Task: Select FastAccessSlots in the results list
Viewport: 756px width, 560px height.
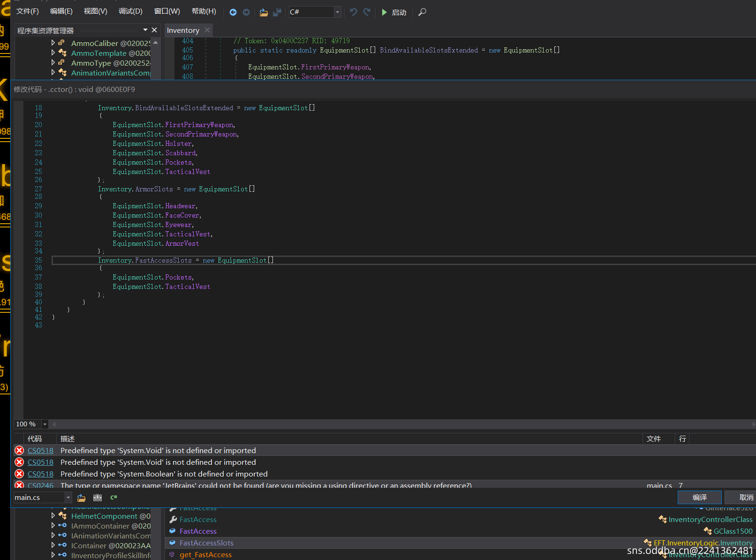Action: (x=206, y=543)
